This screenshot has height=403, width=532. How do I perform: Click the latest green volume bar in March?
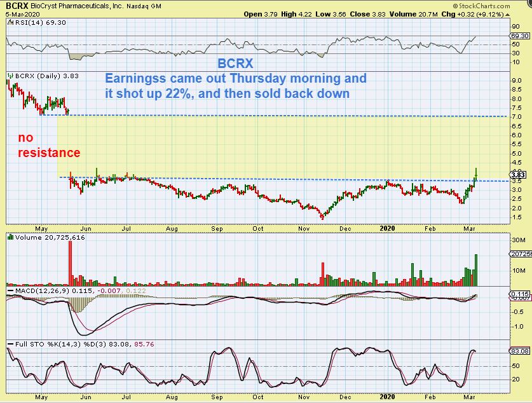point(476,270)
